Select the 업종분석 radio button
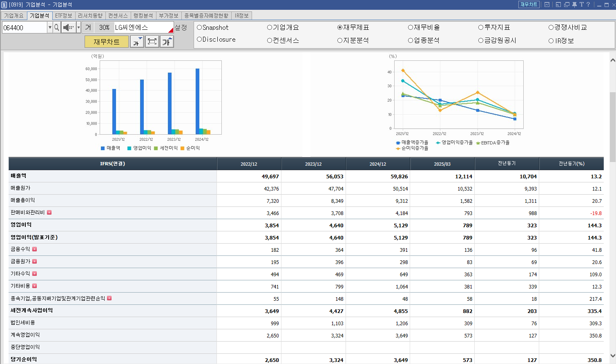This screenshot has height=364, width=616. pyautogui.click(x=411, y=40)
